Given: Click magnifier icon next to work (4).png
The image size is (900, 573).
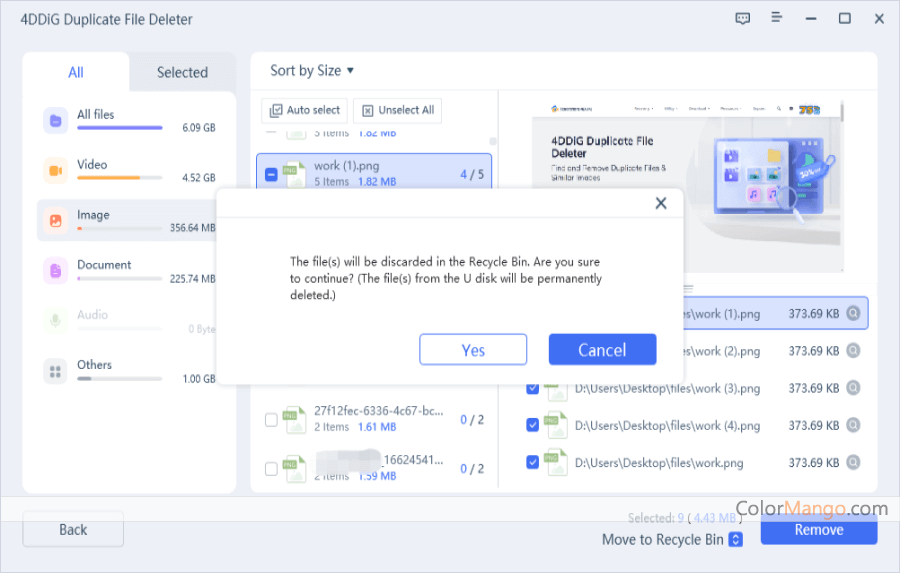Looking at the screenshot, I should [x=853, y=425].
